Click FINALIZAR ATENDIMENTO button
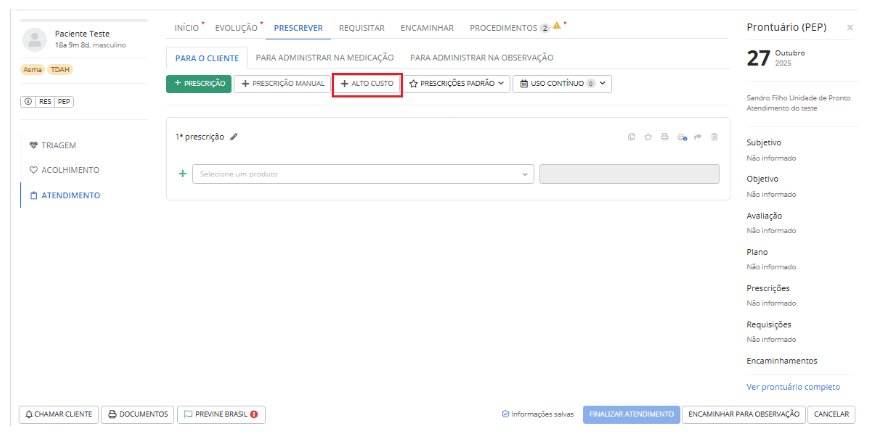873x436 pixels. [631, 414]
